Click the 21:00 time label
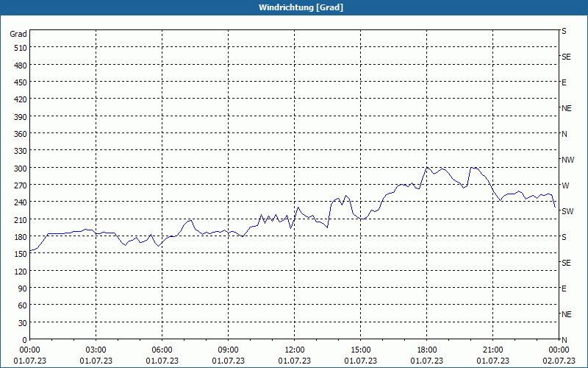588x368 pixels. (x=492, y=350)
